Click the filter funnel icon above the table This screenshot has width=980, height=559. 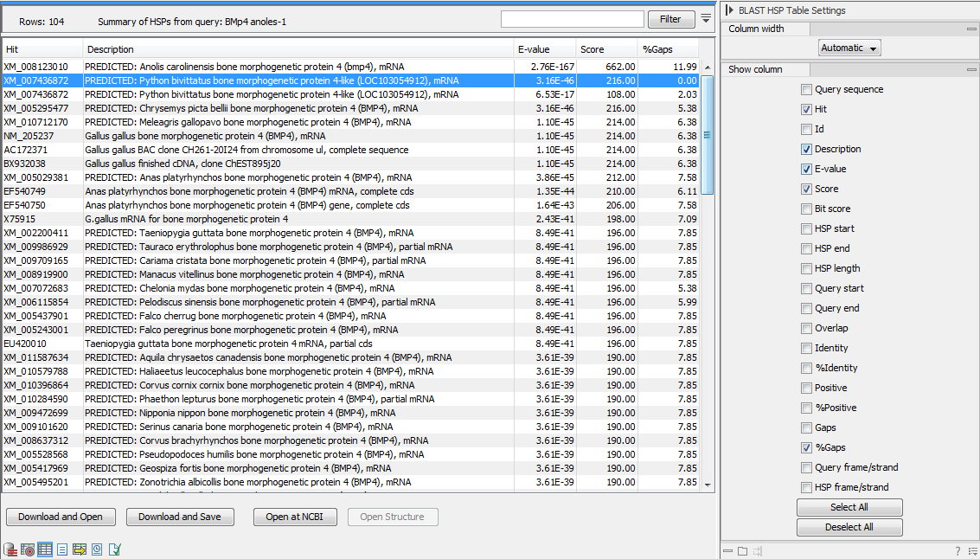point(706,18)
